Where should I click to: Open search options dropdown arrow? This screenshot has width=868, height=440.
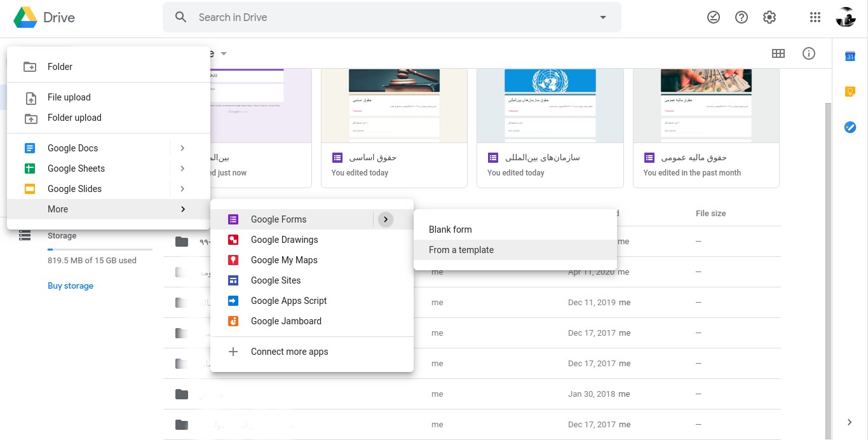tap(603, 17)
